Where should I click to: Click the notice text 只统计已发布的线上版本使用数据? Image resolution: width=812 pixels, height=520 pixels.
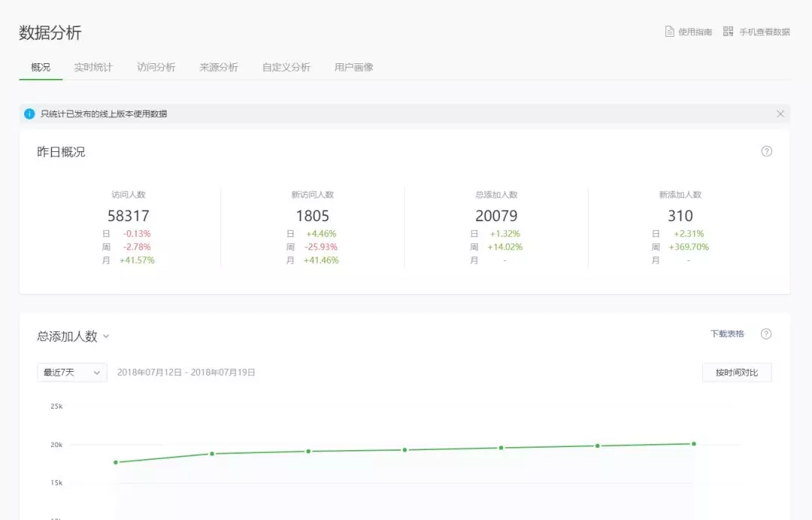click(104, 114)
